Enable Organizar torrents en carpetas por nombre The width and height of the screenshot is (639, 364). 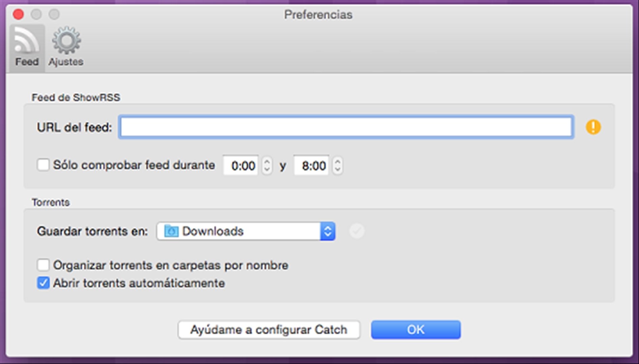[43, 265]
